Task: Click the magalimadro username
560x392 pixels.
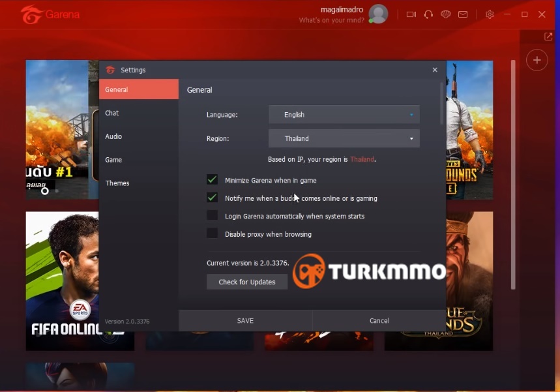Action: [x=342, y=10]
